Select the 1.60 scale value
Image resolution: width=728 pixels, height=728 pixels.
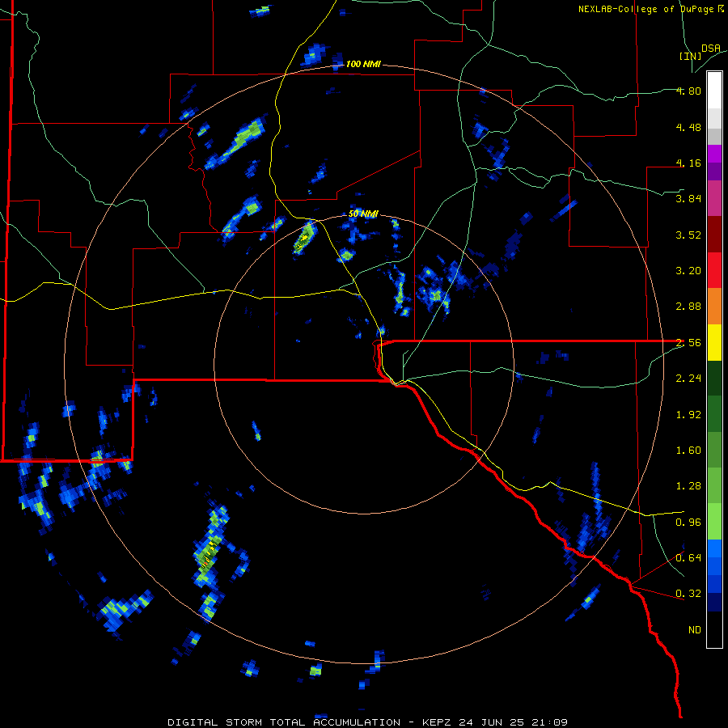click(x=688, y=451)
